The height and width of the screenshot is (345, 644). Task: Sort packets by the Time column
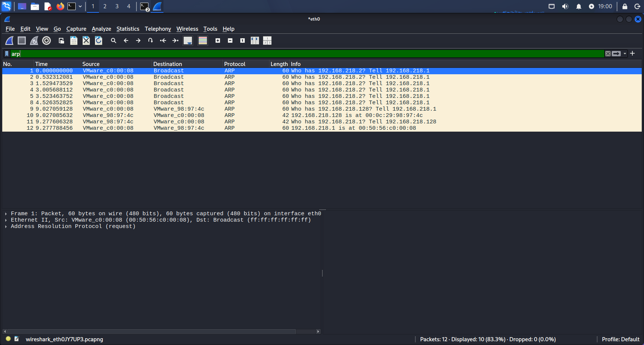click(x=57, y=64)
